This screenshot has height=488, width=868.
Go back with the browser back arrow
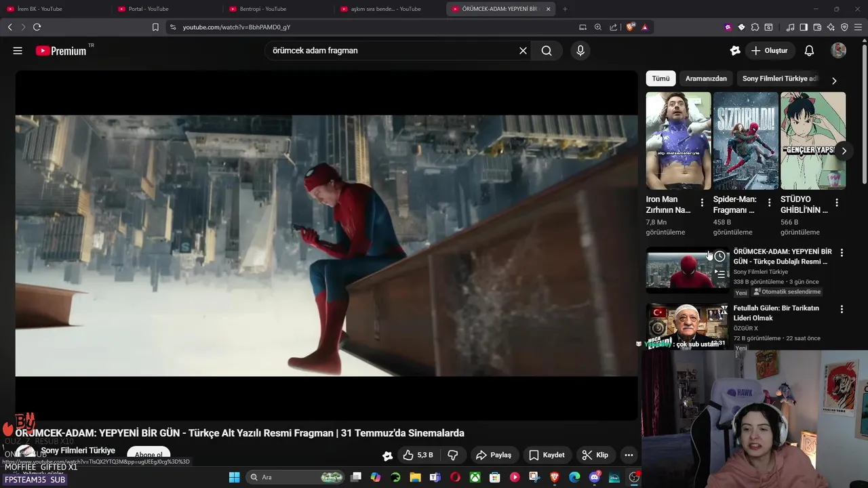[x=9, y=27]
